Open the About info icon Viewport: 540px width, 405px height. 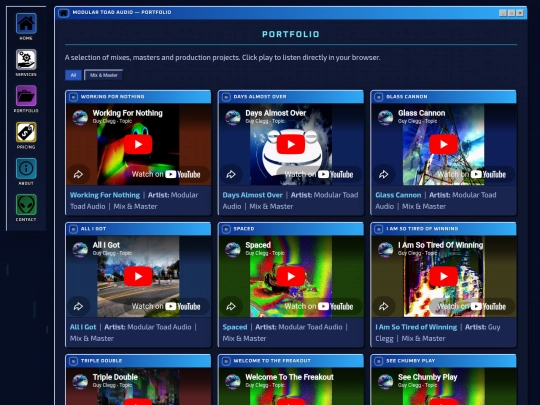tap(26, 168)
